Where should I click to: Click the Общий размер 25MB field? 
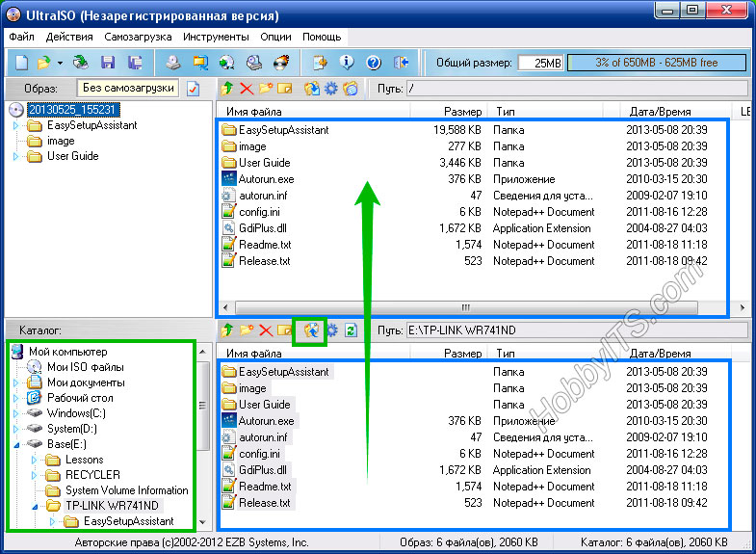click(x=540, y=63)
